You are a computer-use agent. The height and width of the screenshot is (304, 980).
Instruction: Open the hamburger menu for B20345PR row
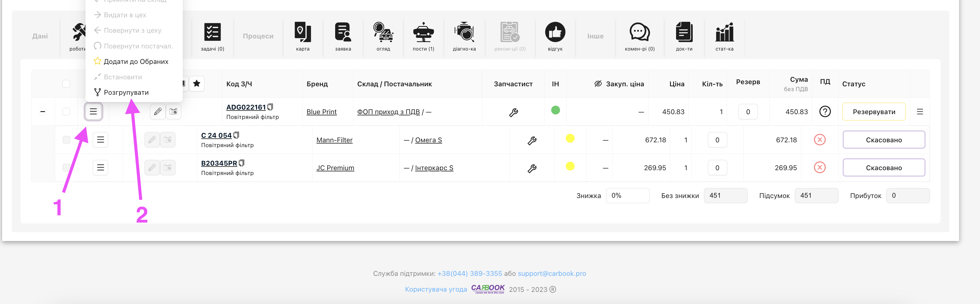click(100, 167)
